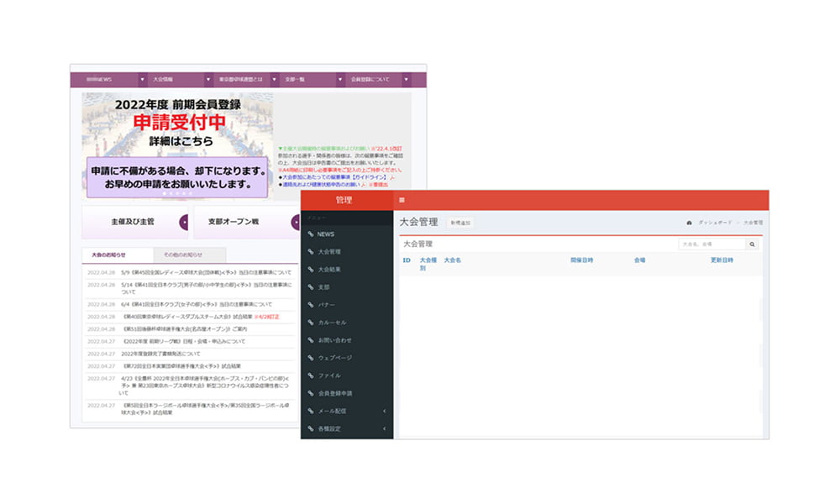Image resolution: width=840 pixels, height=504 pixels.
Task: Open the 会員登録について dropdown in nav bar
Action: pyautogui.click(x=406, y=80)
